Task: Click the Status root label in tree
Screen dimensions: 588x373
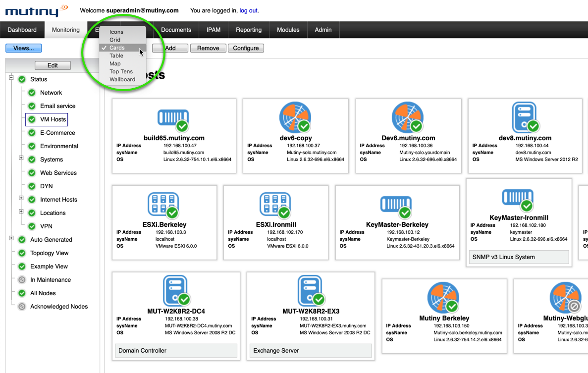Action: 39,79
